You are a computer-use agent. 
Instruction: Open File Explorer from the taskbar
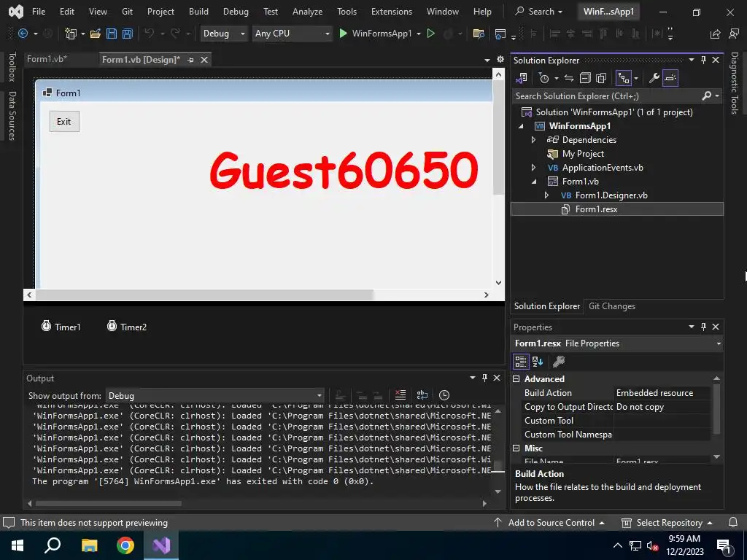[89, 545]
